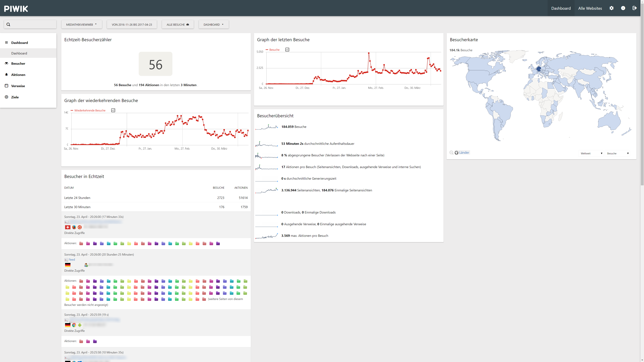Click the zoom-out magnifier icon under the map
Screen dimensions: 644x362
tap(451, 153)
